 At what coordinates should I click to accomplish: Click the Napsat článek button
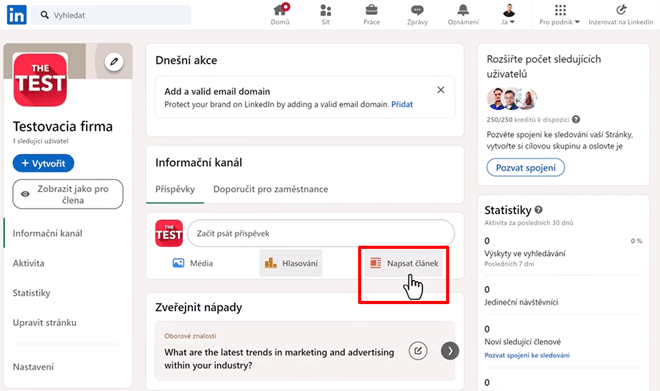click(404, 263)
